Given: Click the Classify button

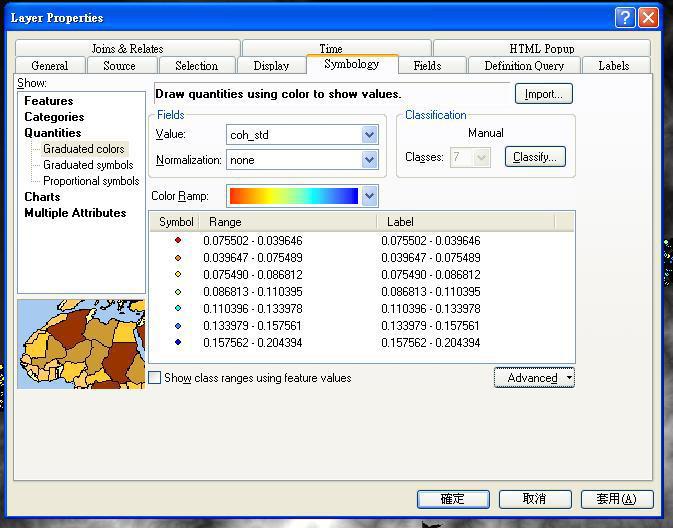Looking at the screenshot, I should click(535, 157).
